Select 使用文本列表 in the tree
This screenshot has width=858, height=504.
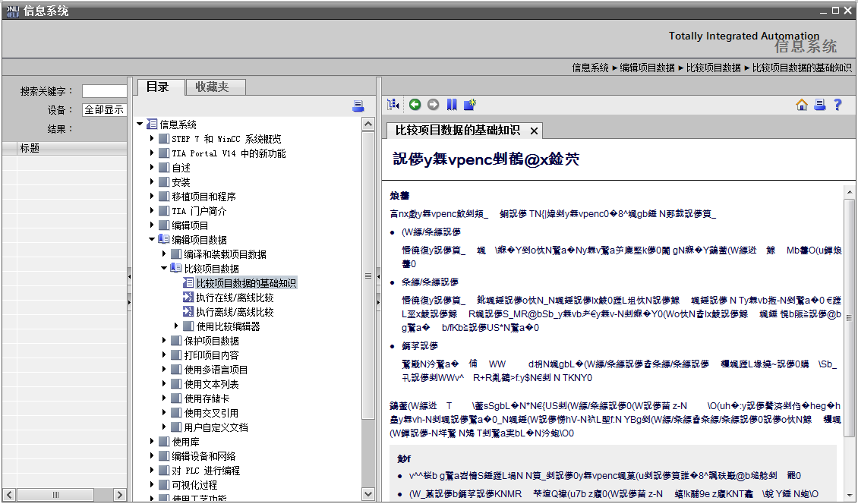(x=211, y=383)
